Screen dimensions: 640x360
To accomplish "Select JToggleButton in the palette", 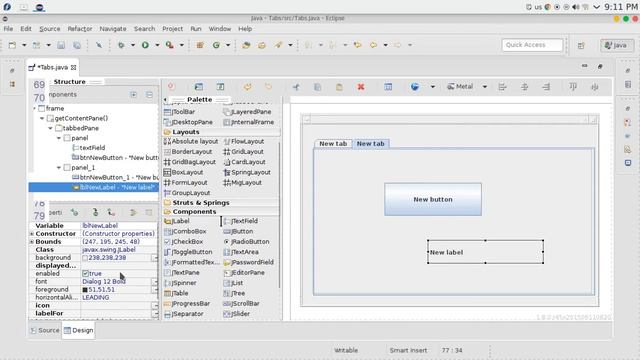I will (188, 252).
